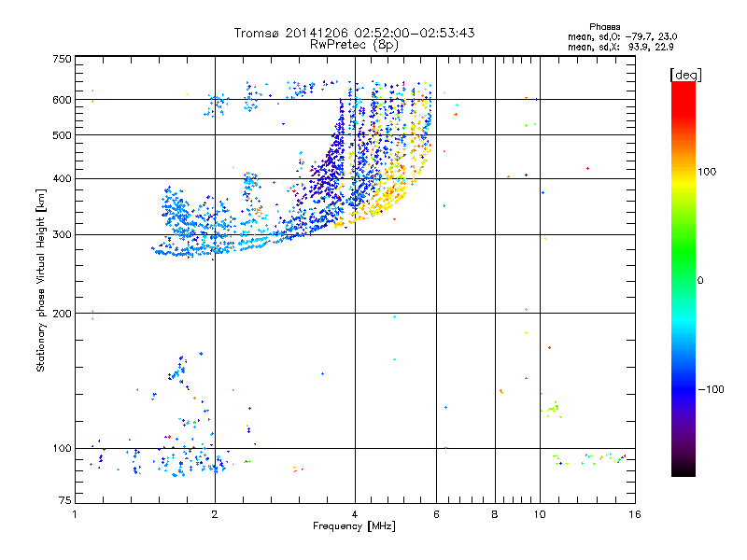This screenshot has width=747, height=560.
Task: Click the plot title with Tromsø date and time
Action: click(x=354, y=33)
